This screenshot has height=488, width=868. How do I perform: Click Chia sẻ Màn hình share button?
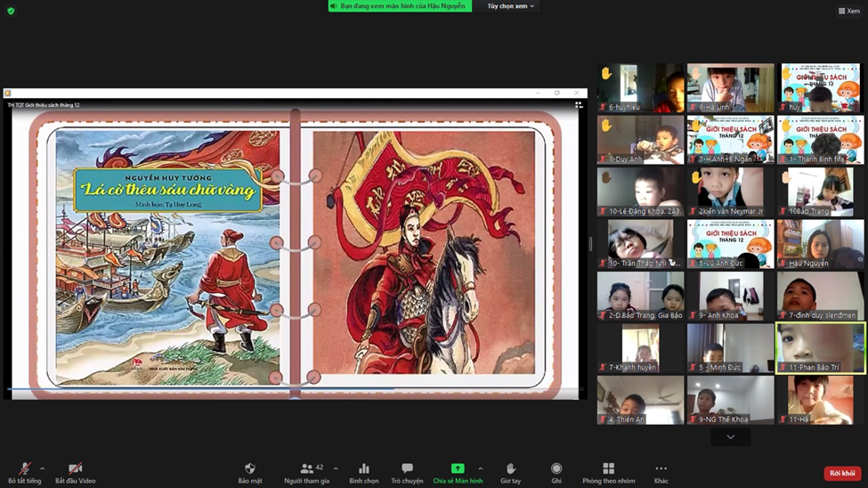pyautogui.click(x=458, y=473)
